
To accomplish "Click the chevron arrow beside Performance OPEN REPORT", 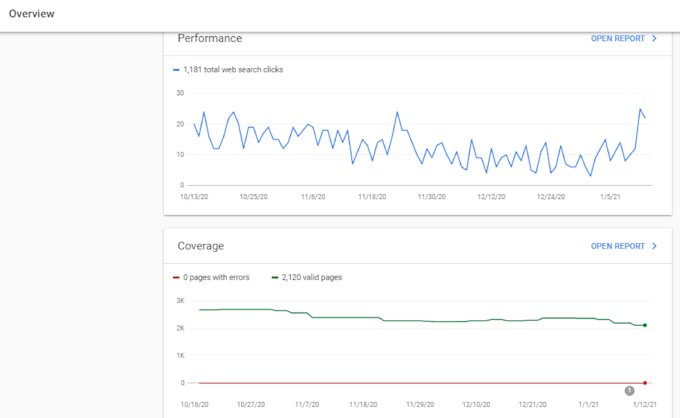I will coord(654,39).
